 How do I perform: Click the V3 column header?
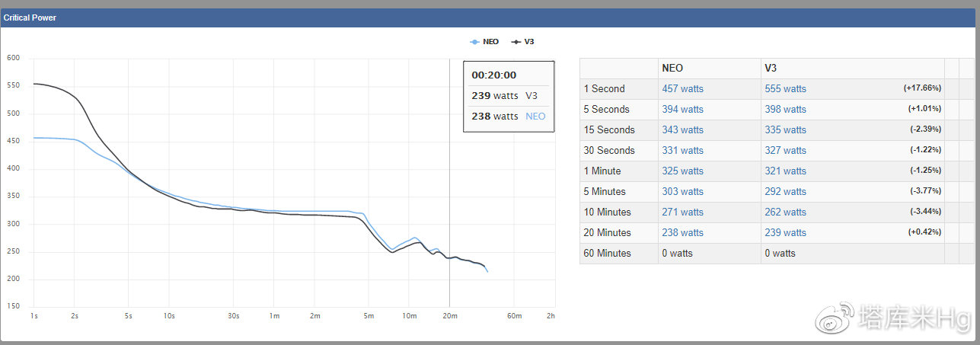click(771, 69)
